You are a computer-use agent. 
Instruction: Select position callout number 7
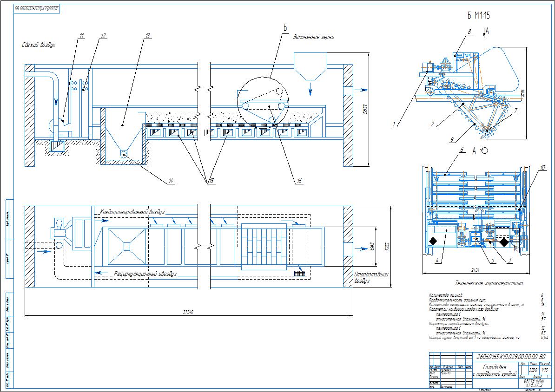(515, 111)
